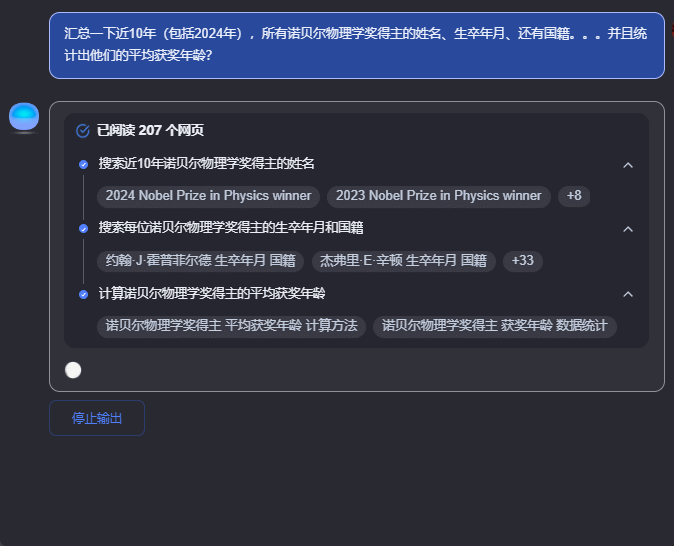Click the step bullet for 计算诺贝尔物理学奖得主的平均获奖年龄
The image size is (674, 546).
pos(83,294)
